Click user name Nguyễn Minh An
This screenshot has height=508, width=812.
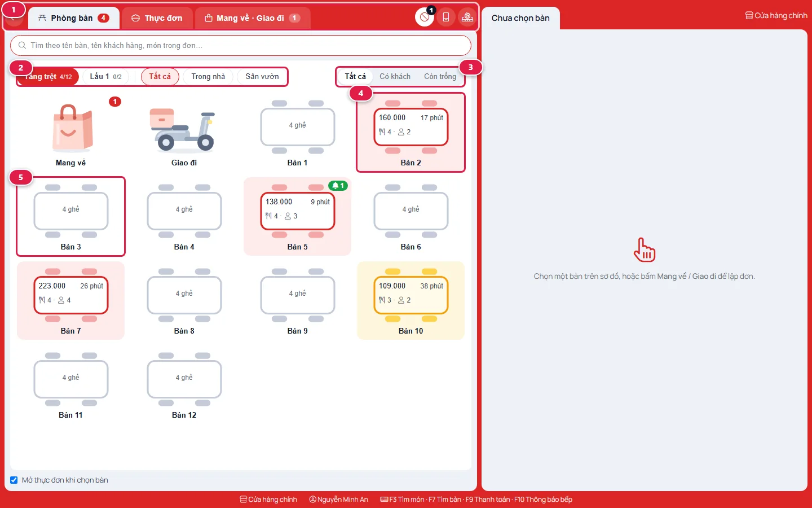click(339, 500)
